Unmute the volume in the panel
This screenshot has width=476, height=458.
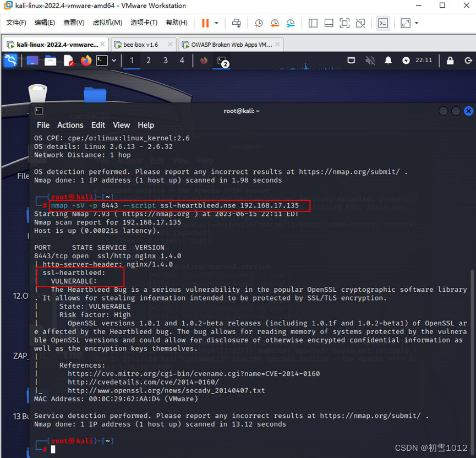[370, 61]
